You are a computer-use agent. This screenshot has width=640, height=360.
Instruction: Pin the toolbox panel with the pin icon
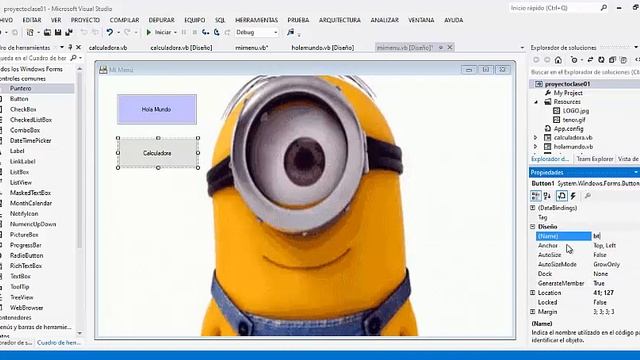pyautogui.click(x=70, y=47)
